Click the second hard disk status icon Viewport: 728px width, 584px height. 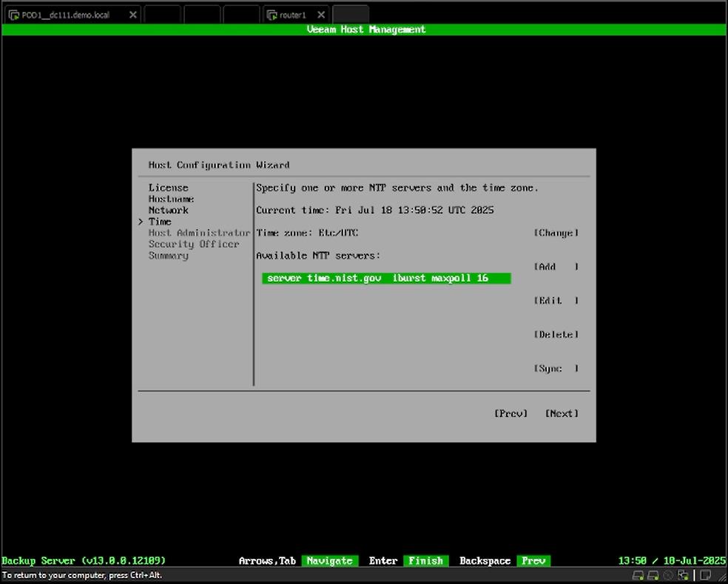(x=653, y=575)
